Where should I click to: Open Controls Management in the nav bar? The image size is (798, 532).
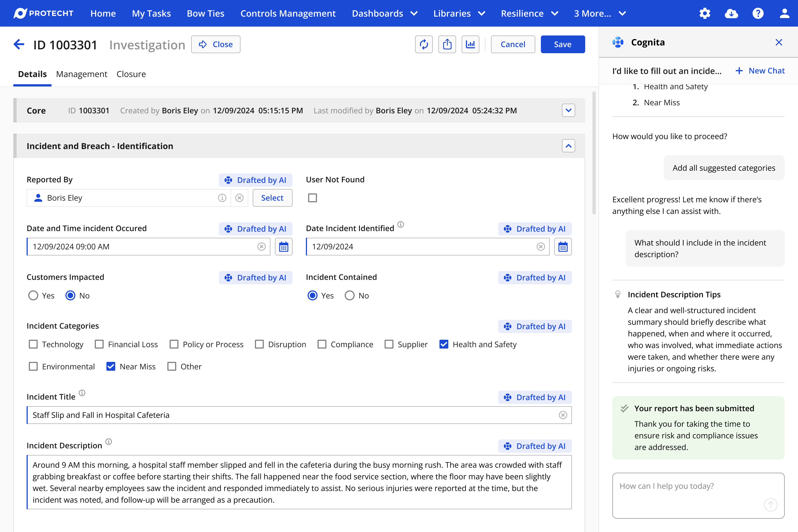point(288,14)
